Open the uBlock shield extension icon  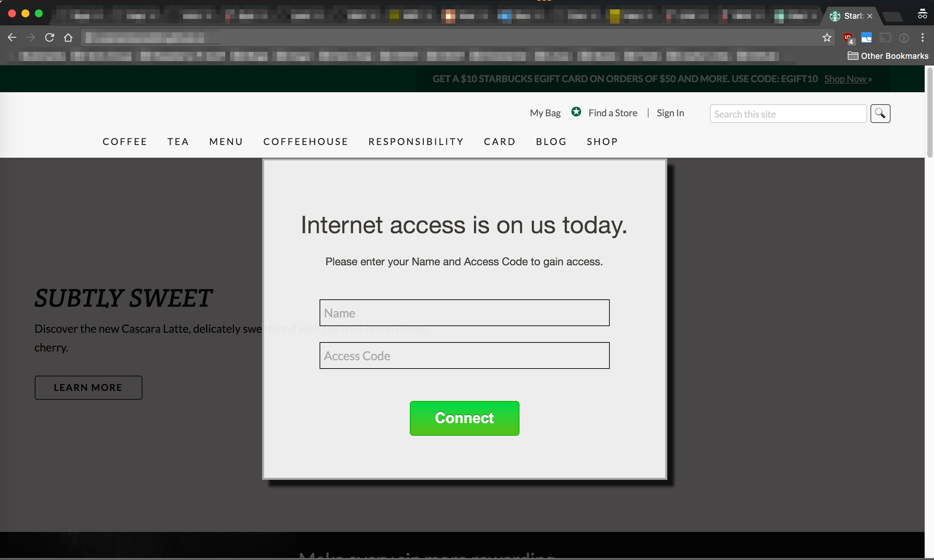tap(848, 38)
